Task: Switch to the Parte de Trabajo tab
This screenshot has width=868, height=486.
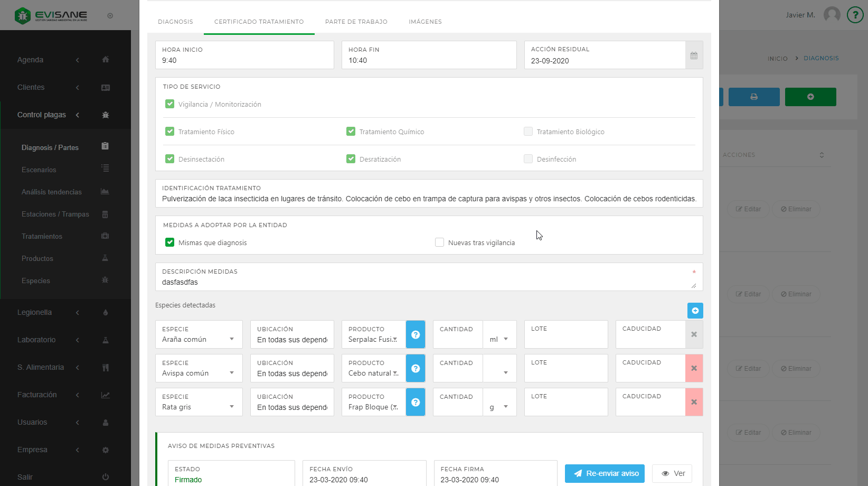Action: [x=356, y=22]
